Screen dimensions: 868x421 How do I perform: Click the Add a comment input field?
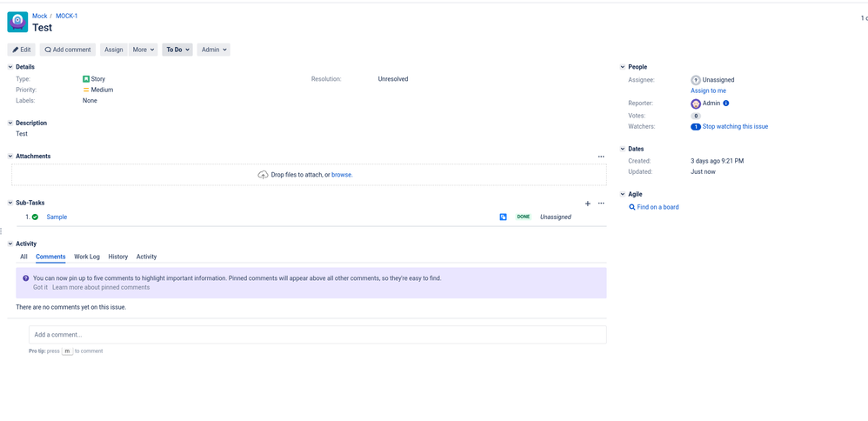317,335
